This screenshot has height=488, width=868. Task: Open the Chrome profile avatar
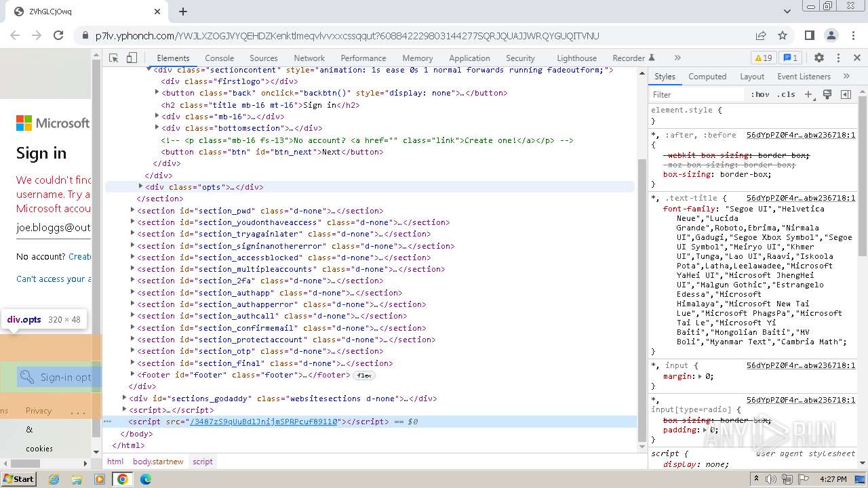(x=831, y=36)
